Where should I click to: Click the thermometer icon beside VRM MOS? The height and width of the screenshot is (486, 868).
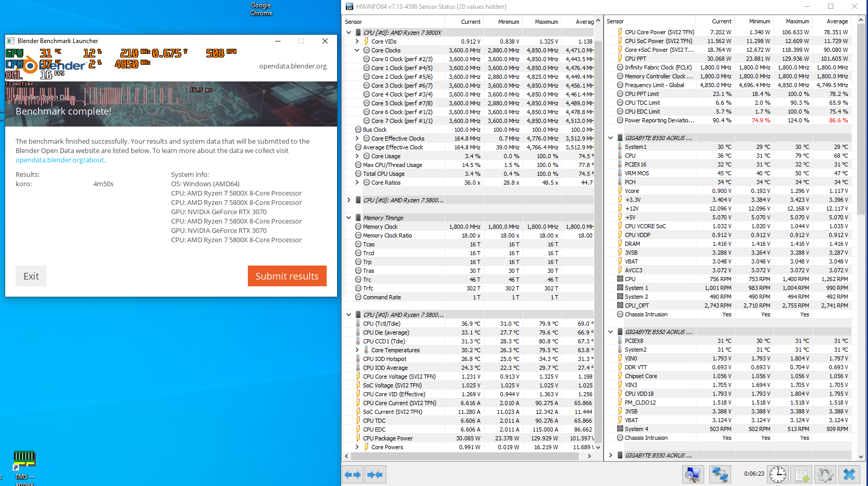[620, 173]
